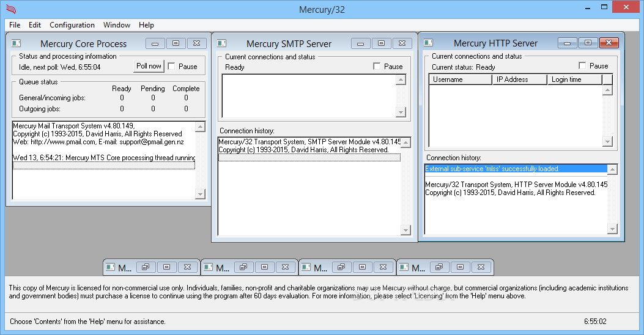The height and width of the screenshot is (335, 644).
Task: Select 'Mercury Mail Transport System v4.80.149' line
Action: click(104, 126)
